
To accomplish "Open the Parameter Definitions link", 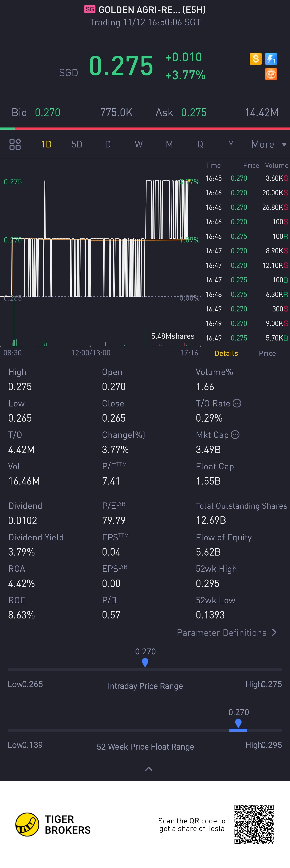I will pos(222,632).
